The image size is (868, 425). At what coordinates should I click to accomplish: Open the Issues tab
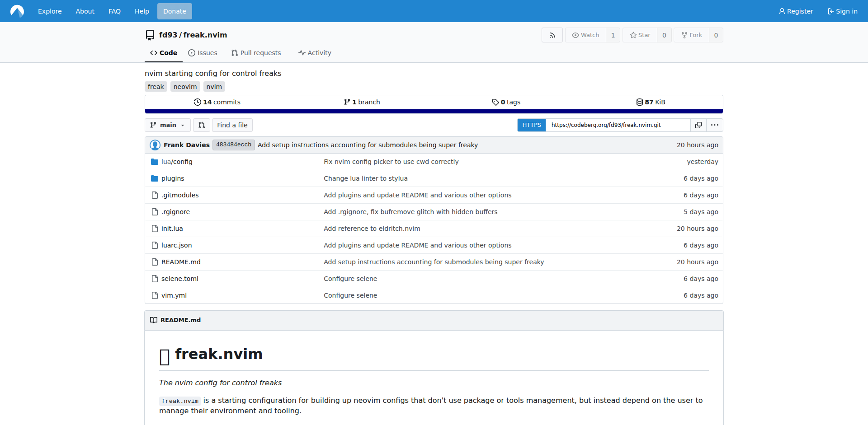pyautogui.click(x=203, y=53)
